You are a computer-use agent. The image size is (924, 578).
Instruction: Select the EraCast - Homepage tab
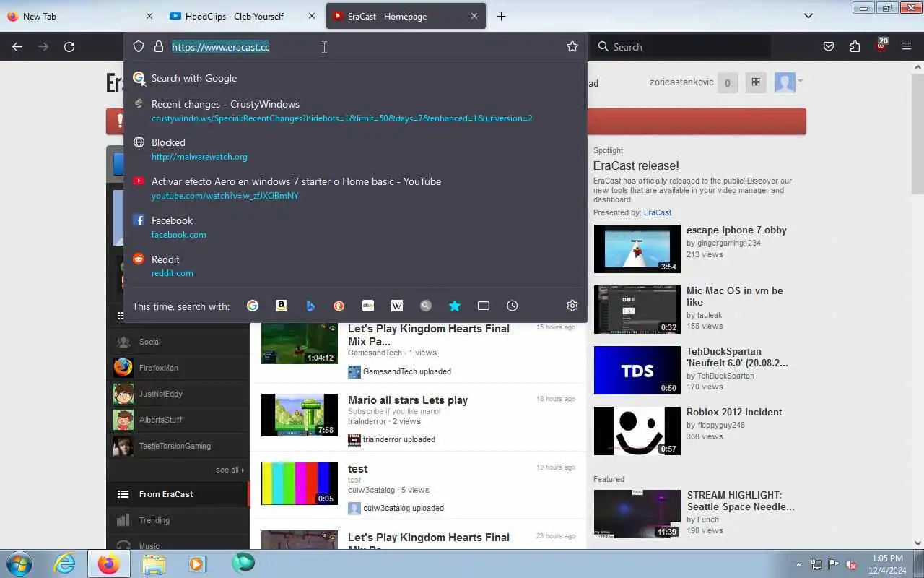pyautogui.click(x=406, y=16)
